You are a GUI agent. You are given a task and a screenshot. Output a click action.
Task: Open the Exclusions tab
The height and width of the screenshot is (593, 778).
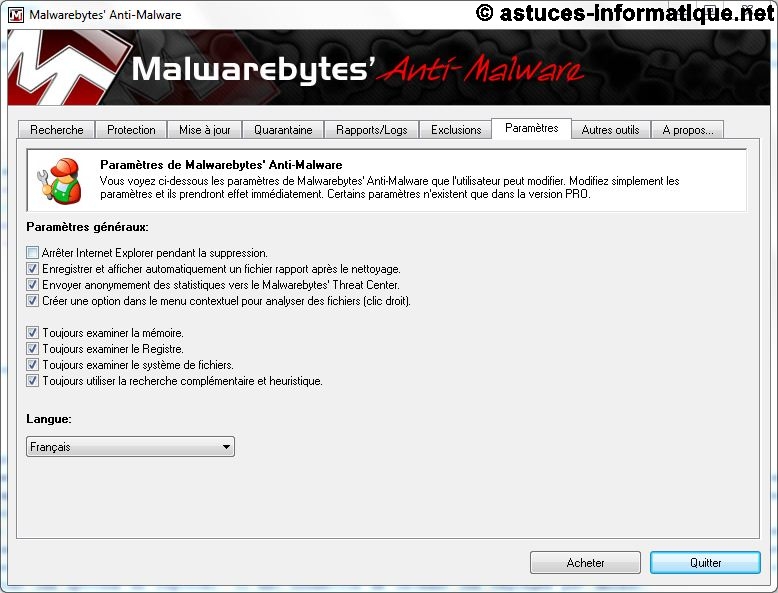456,130
